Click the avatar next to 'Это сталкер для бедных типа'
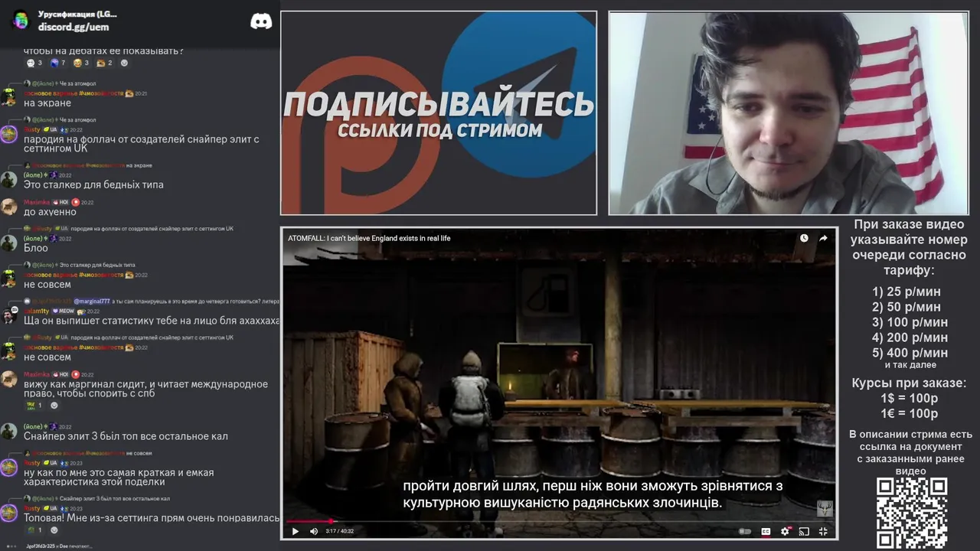980x551 pixels. [x=8, y=180]
